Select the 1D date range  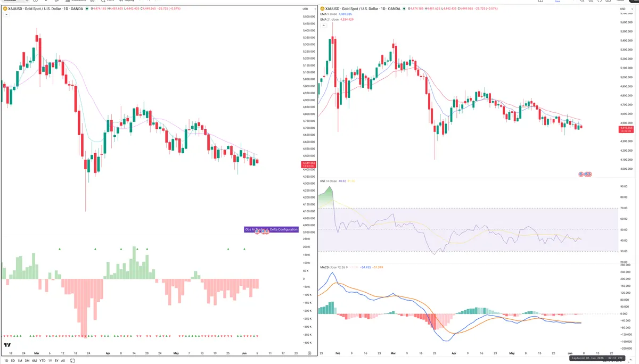tap(6, 360)
